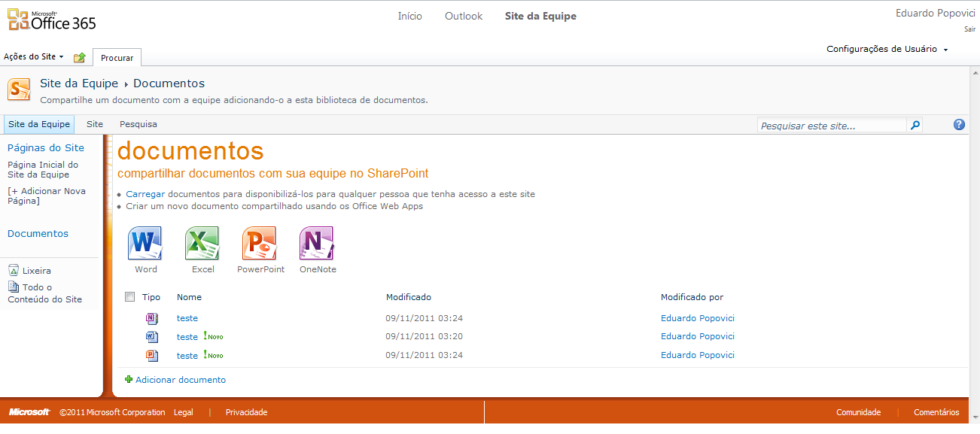Click the Documentos breadcrumb title
The width and height of the screenshot is (980, 434).
tap(169, 83)
